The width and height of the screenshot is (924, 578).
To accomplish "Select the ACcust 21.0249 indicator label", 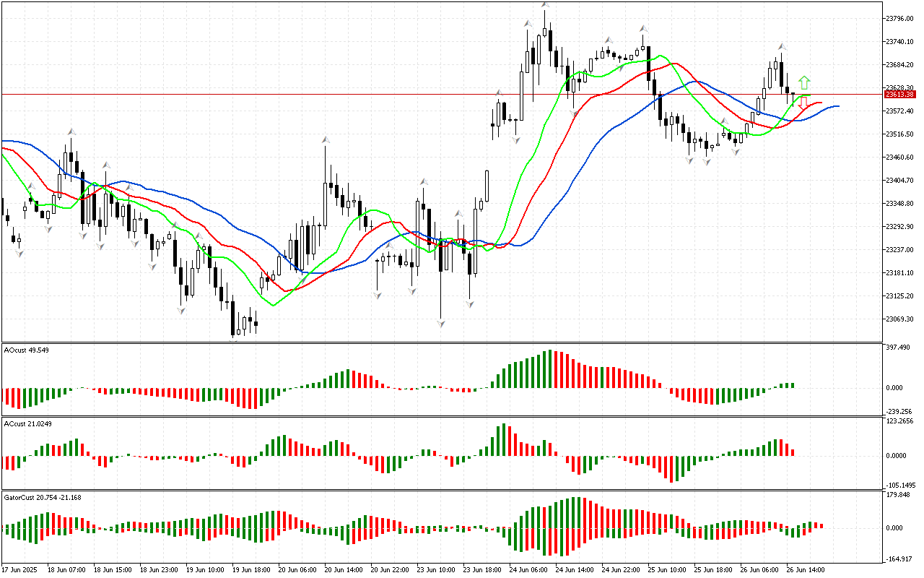I will pyautogui.click(x=27, y=423).
